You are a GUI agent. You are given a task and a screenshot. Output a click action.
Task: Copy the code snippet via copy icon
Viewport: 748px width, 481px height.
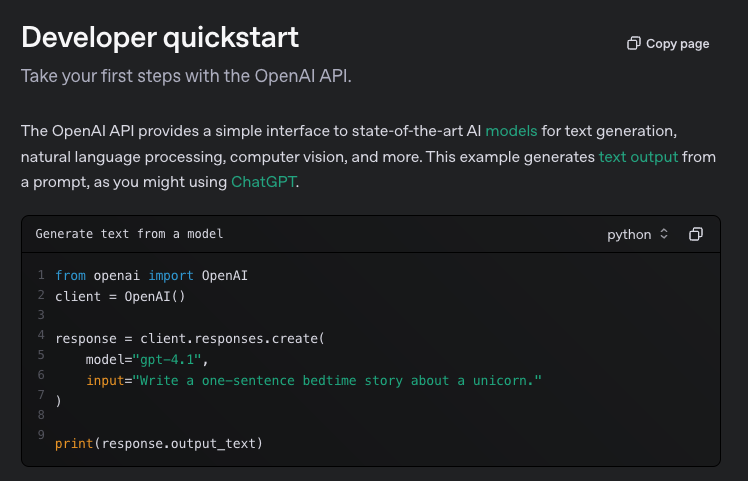[696, 234]
